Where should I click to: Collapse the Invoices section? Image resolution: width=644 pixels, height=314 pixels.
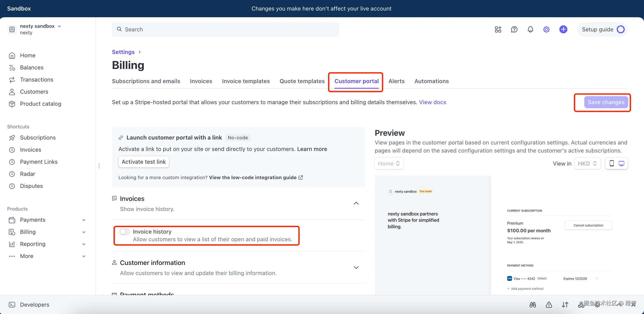pyautogui.click(x=356, y=203)
